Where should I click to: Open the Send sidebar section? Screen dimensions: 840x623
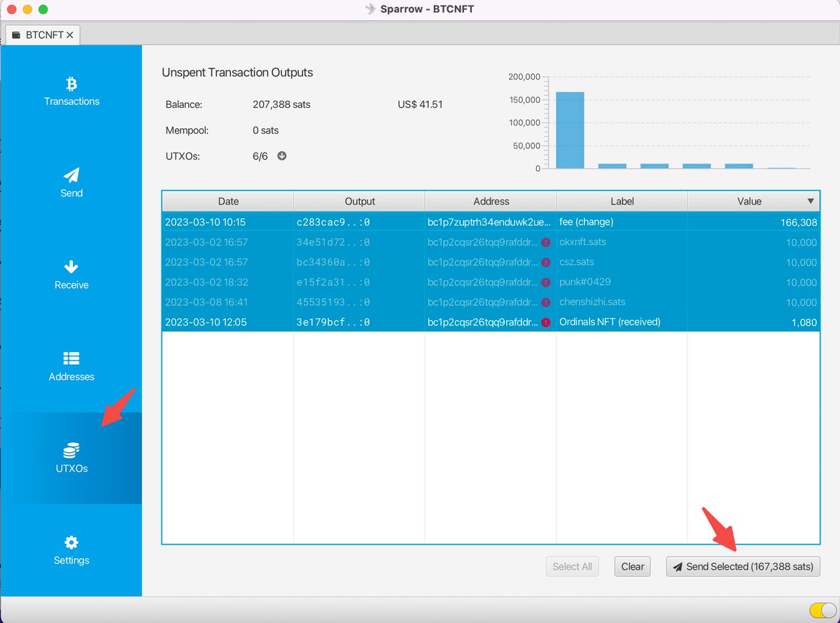(71, 183)
